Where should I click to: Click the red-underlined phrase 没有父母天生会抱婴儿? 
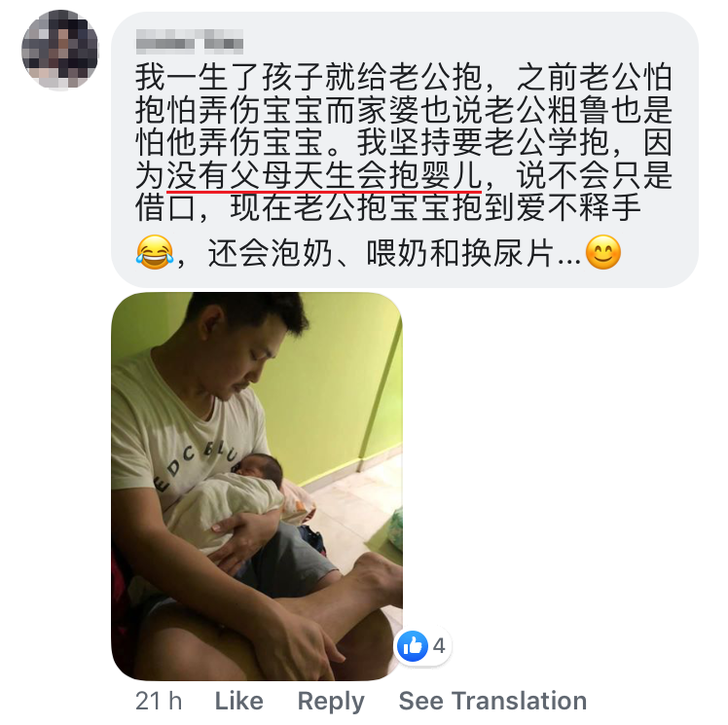pos(323,176)
